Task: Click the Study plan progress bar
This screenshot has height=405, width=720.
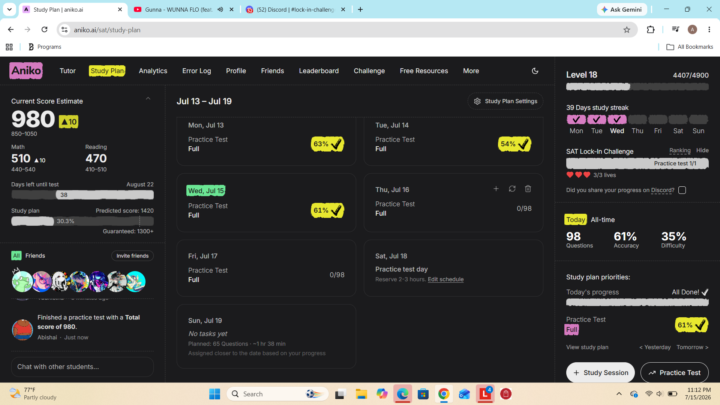Action: pyautogui.click(x=82, y=221)
